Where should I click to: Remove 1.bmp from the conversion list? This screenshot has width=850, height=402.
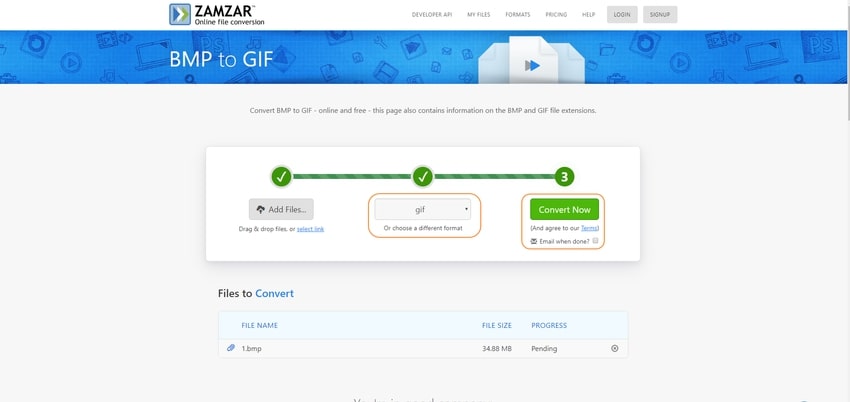pos(614,349)
